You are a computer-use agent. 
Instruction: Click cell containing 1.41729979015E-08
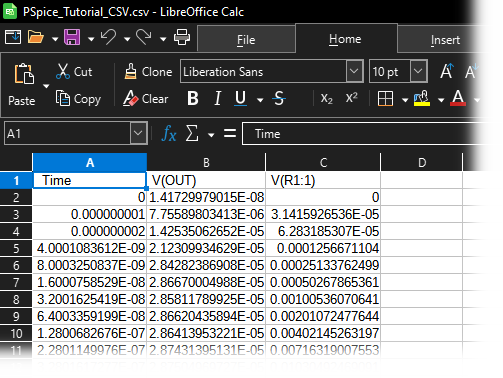(206, 198)
